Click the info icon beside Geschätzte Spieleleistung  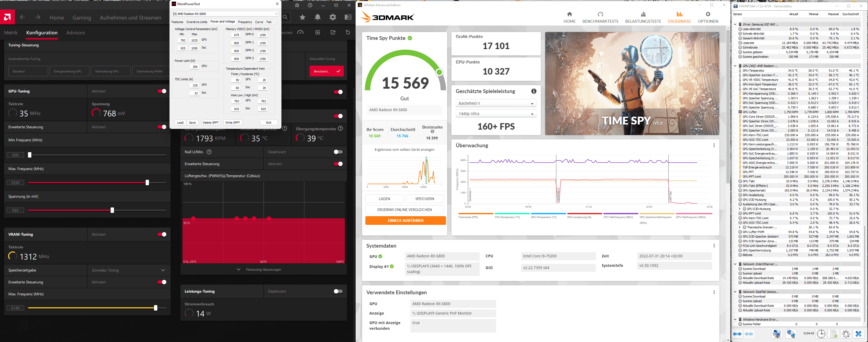point(534,91)
